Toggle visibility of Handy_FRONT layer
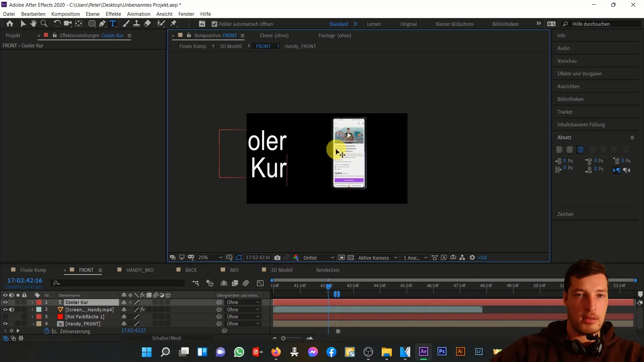The image size is (644, 362). tap(5, 323)
